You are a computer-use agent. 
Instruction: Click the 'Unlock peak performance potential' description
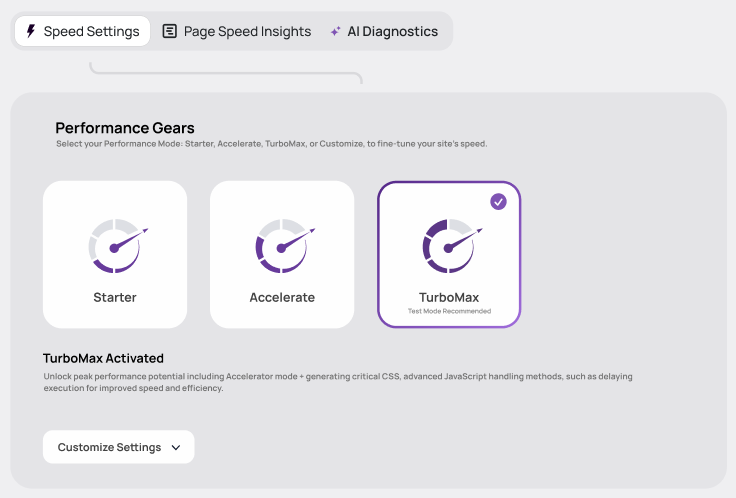(x=338, y=382)
